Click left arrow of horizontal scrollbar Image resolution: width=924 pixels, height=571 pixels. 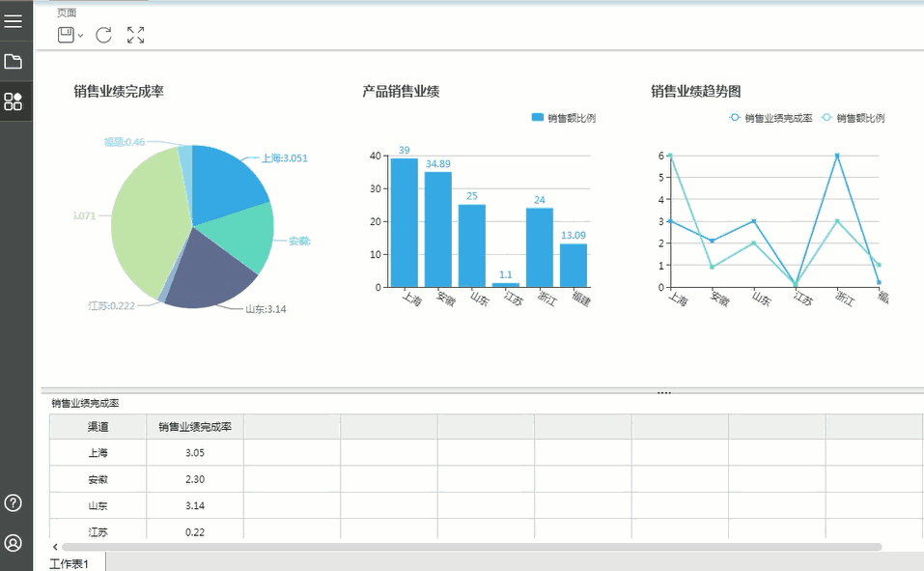coord(55,547)
